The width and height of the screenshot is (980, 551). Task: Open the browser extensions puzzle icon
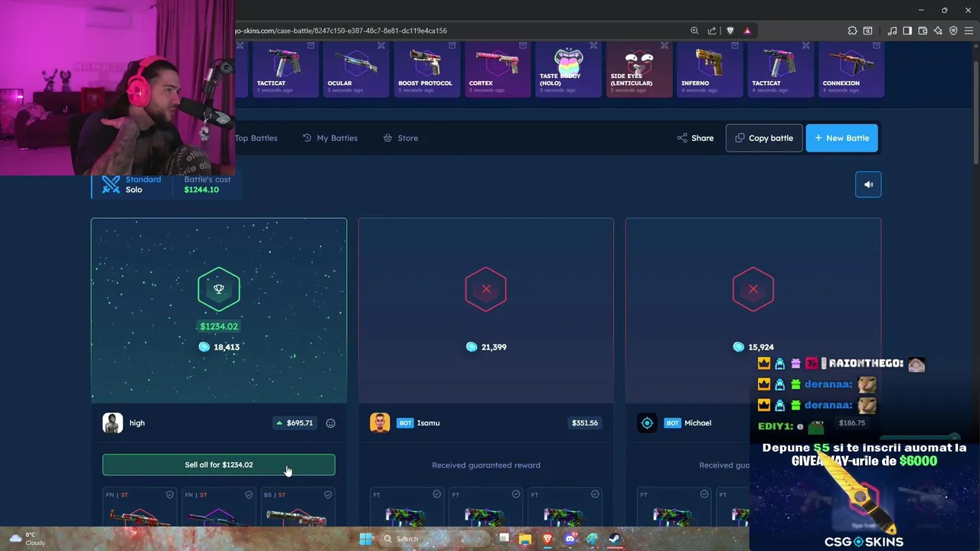852,31
